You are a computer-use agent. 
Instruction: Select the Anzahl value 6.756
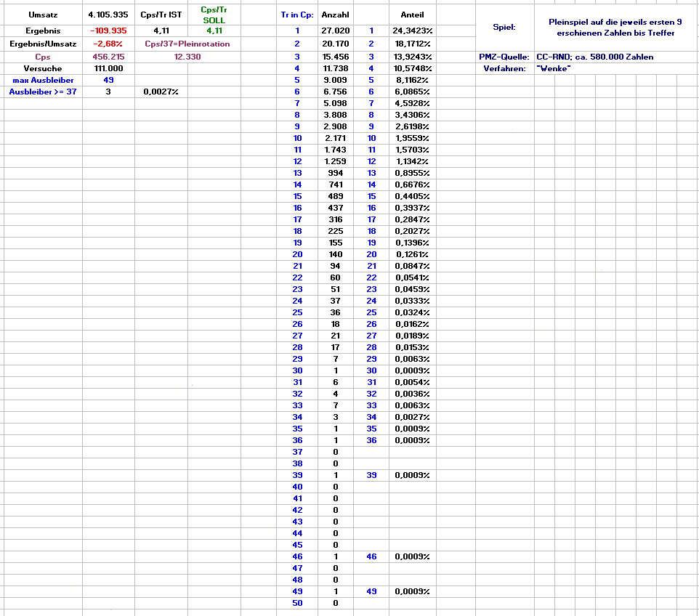point(335,92)
